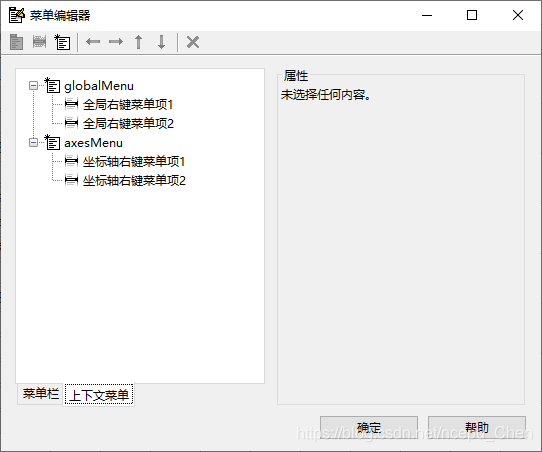Click the New Menu toolbar icon
Image resolution: width=542 pixels, height=452 pixels.
(16, 43)
